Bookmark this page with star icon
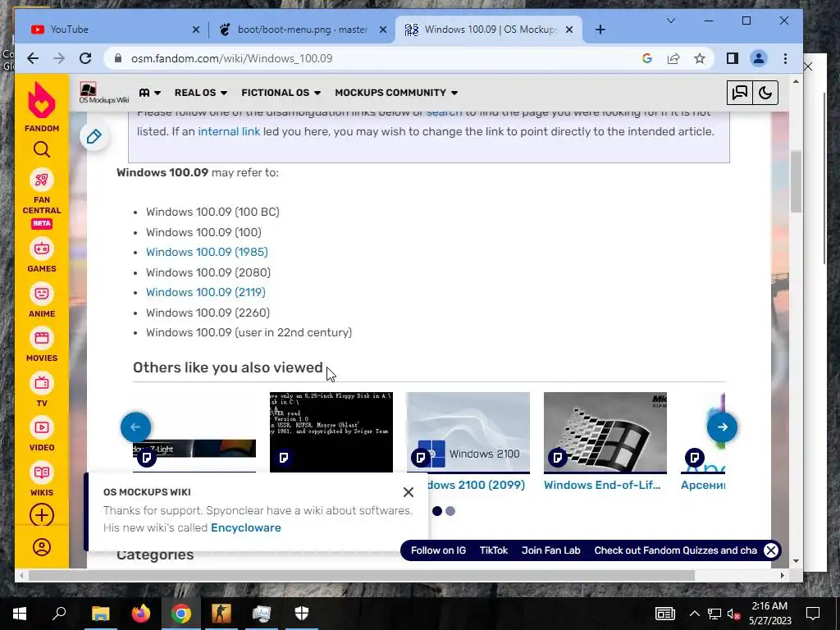 pos(700,58)
